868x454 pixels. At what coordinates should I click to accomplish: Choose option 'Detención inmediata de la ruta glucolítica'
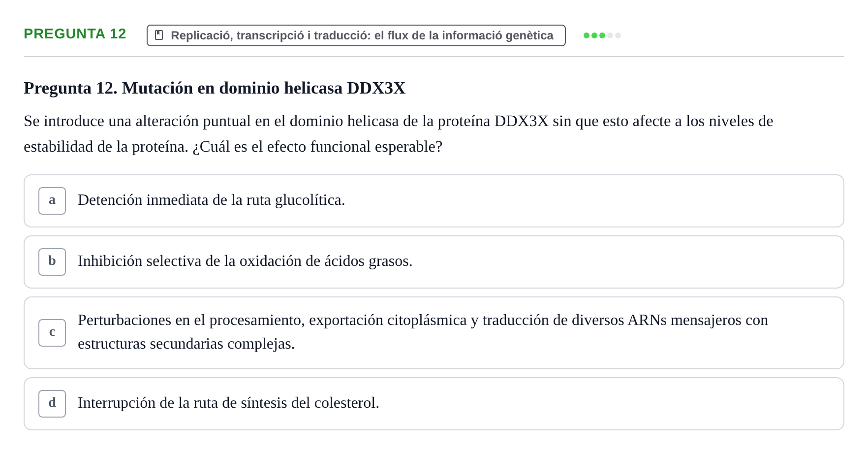[x=434, y=201]
